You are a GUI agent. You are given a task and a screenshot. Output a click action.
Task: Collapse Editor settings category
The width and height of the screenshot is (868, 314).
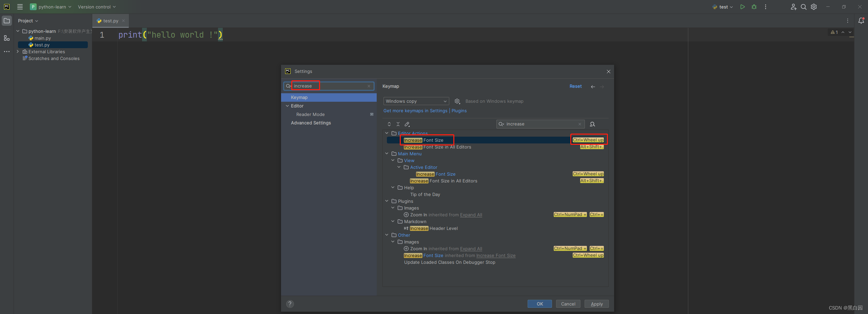coord(287,106)
